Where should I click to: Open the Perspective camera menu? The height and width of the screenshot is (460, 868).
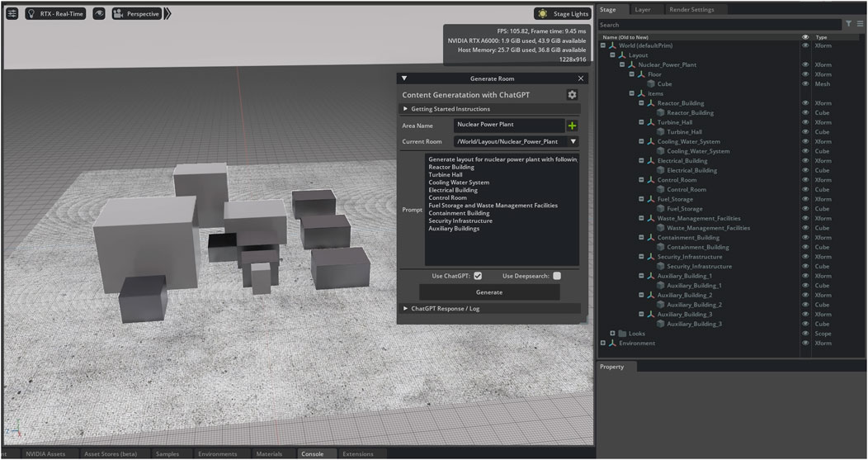[136, 14]
